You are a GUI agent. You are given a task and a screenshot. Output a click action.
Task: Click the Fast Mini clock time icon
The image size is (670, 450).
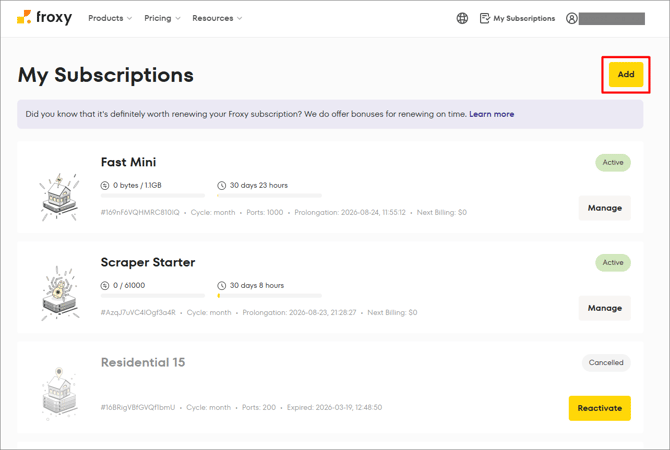(x=221, y=185)
